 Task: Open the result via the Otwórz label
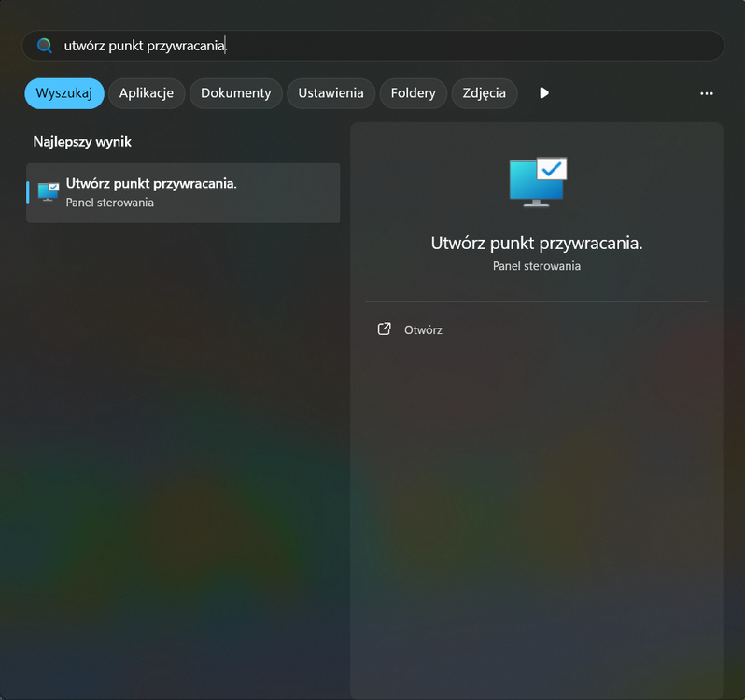(x=423, y=330)
